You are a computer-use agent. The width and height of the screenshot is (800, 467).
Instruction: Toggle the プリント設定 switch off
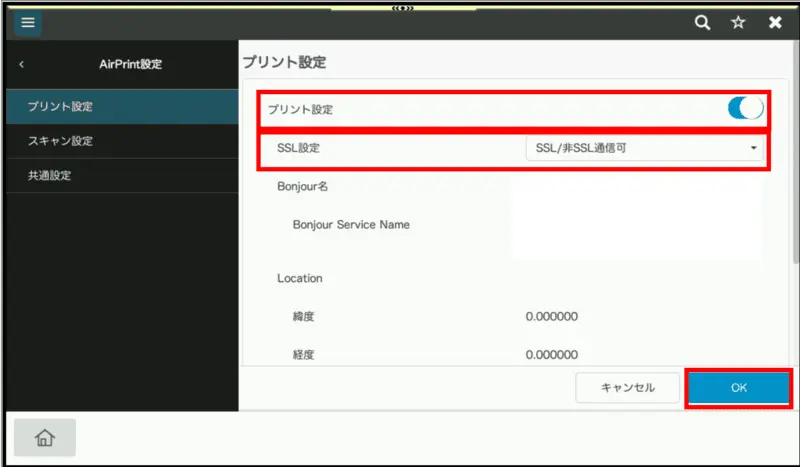pos(745,108)
